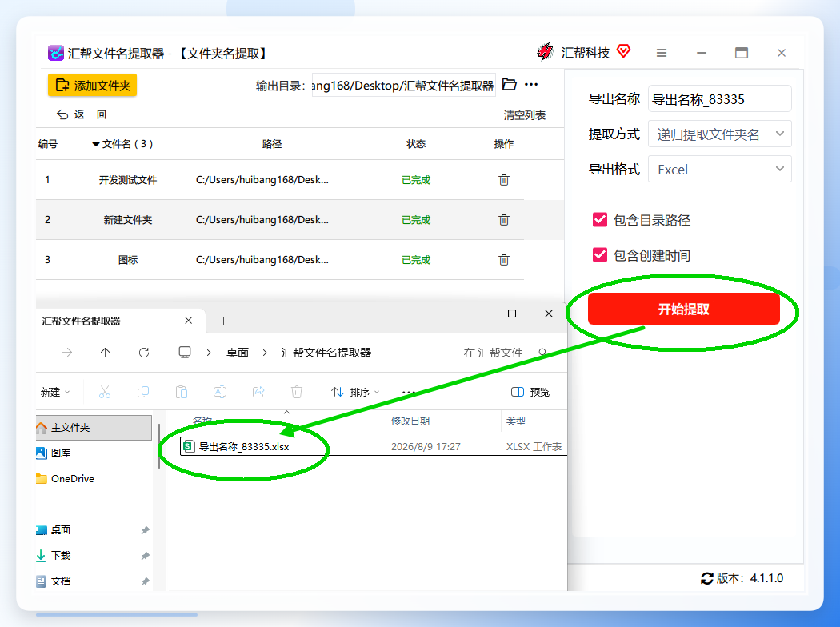This screenshot has height=627, width=840.
Task: Open Explorer toolbar more options dots
Action: [x=408, y=393]
